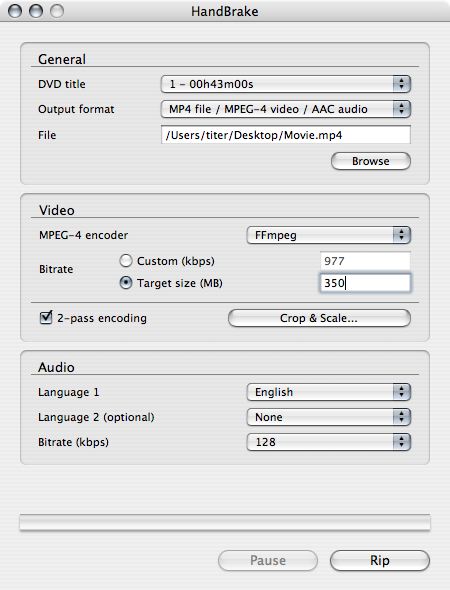Open the English language menu
Viewport: 450px width, 590px height.
[328, 392]
